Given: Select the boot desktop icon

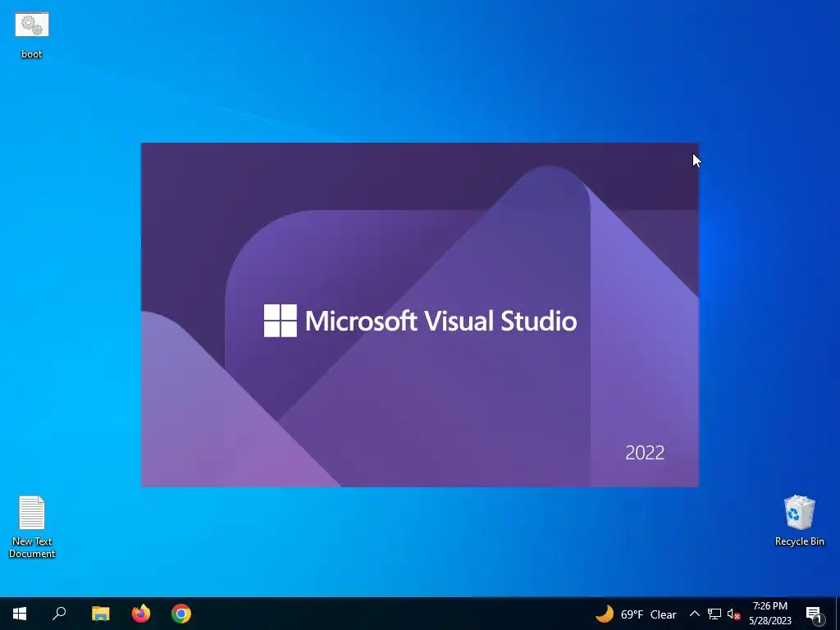Looking at the screenshot, I should tap(32, 35).
